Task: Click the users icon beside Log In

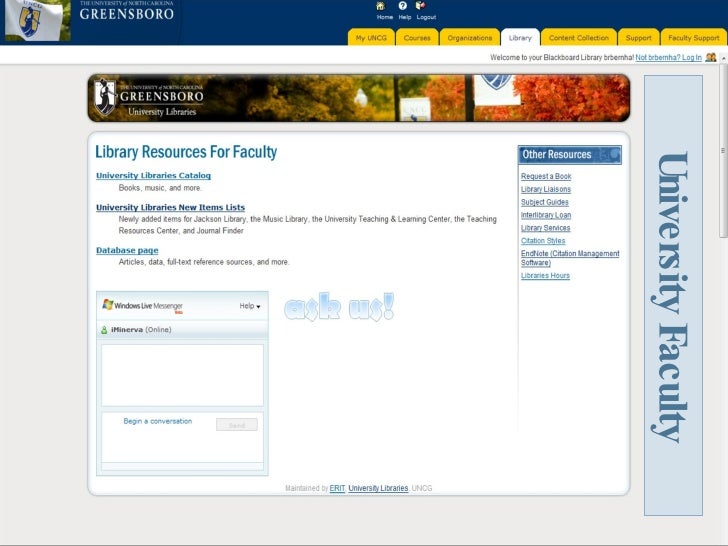Action: point(710,58)
